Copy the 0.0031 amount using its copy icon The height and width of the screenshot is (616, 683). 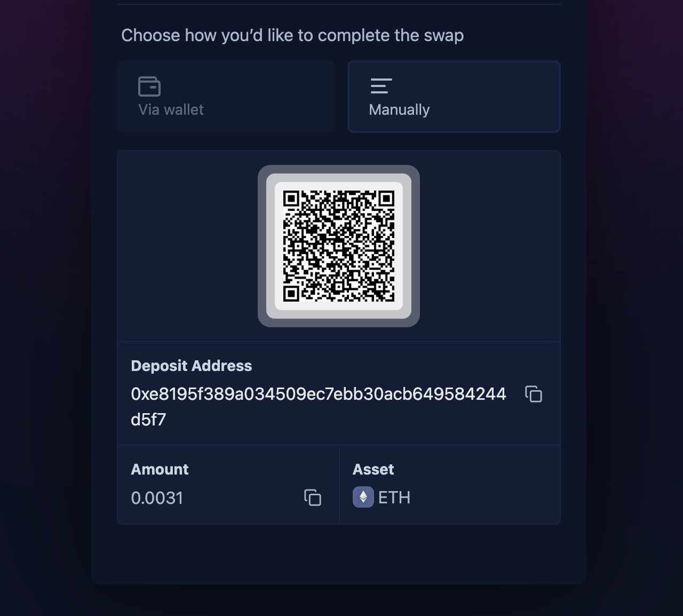tap(313, 497)
